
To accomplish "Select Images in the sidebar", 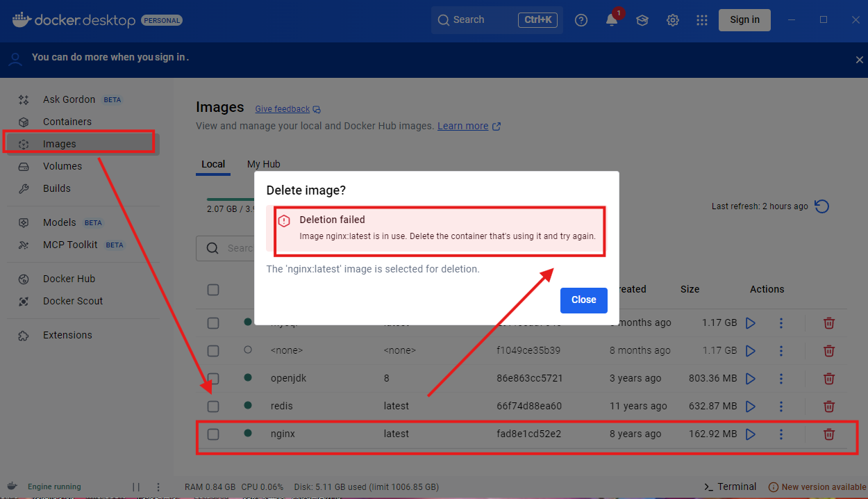I will point(82,144).
